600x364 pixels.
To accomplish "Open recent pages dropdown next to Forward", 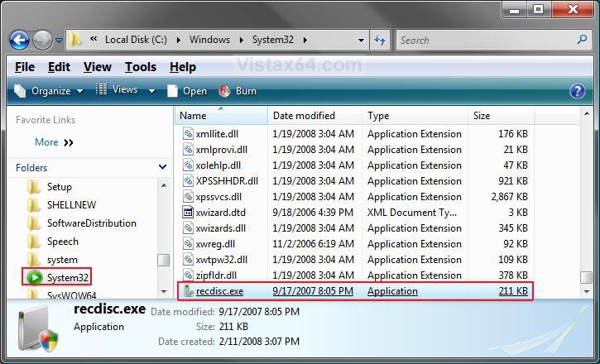I will 59,40.
